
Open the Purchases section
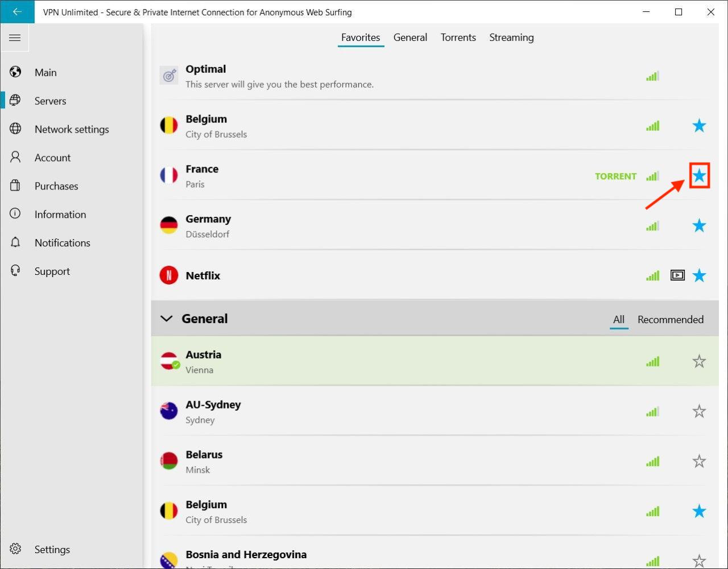pos(56,186)
